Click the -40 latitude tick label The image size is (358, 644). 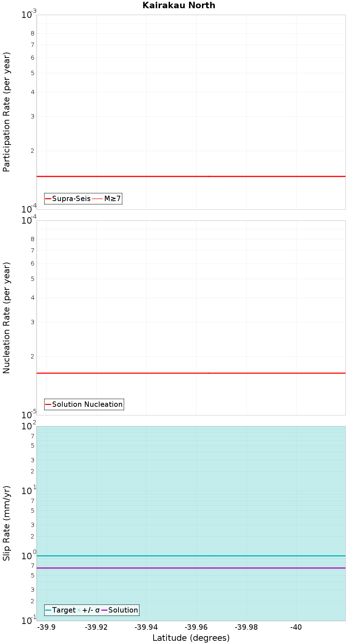296,627
